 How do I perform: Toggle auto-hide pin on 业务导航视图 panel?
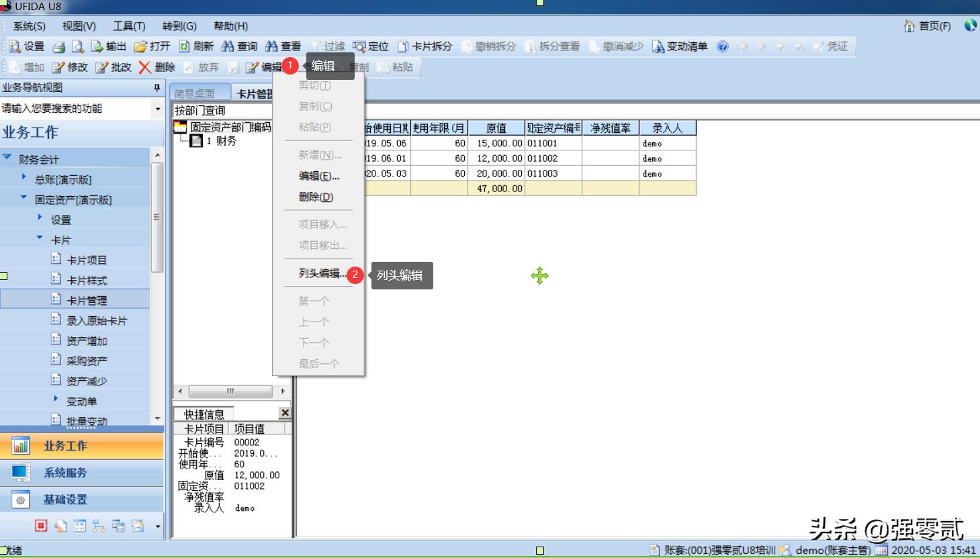[x=159, y=88]
